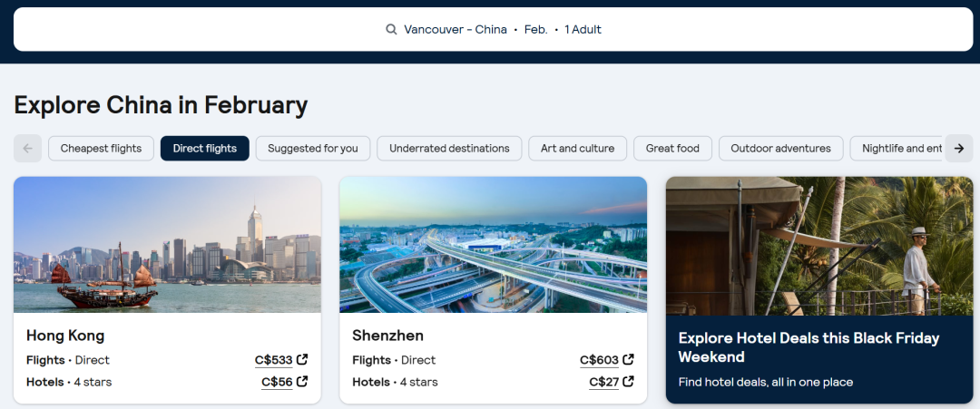Open Explore Hotel Deals Black Friday card
This screenshot has height=409, width=980.
tap(819, 290)
